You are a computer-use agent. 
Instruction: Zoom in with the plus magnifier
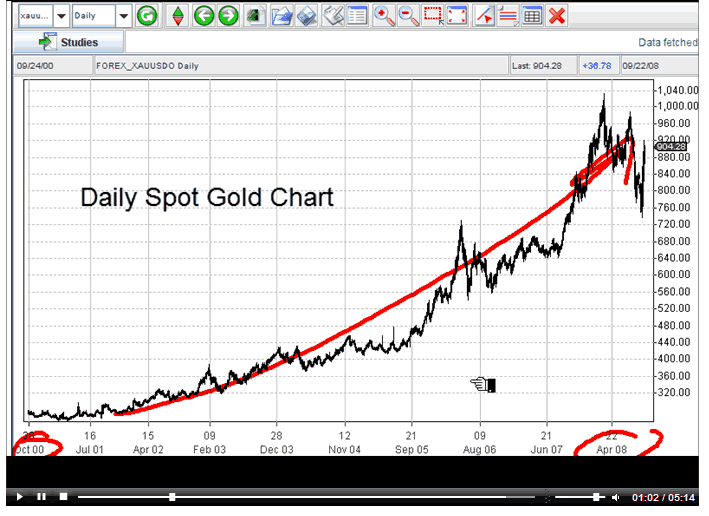(x=384, y=16)
